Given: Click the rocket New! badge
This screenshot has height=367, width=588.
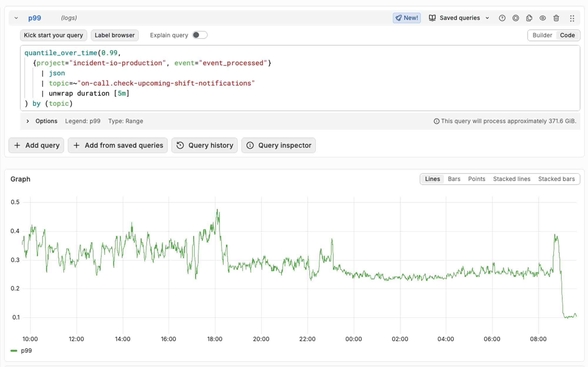Looking at the screenshot, I should point(407,18).
